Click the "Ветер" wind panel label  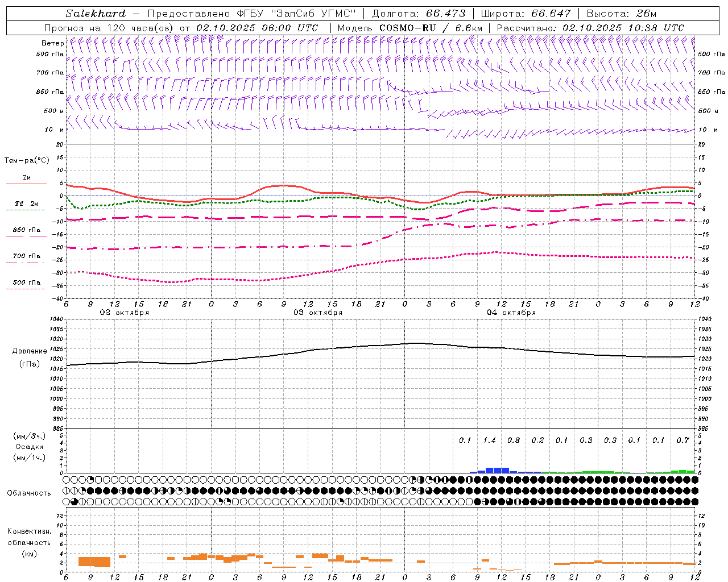[53, 43]
